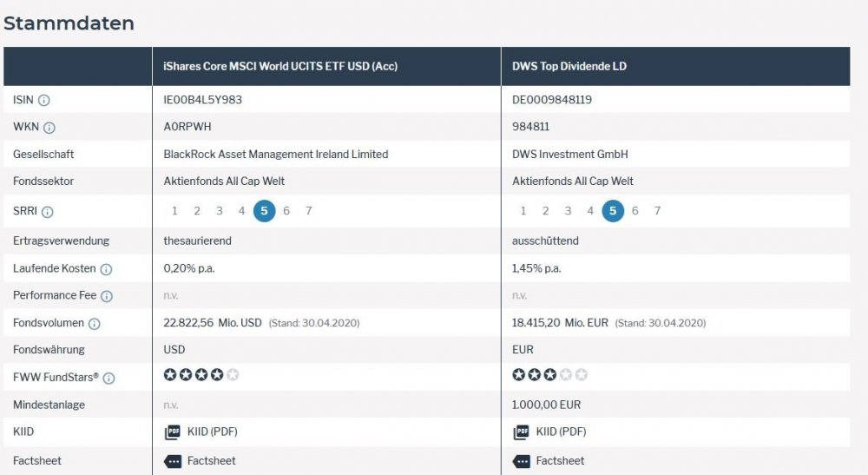Click the iShares Factsheet icon
868x475 pixels.
tap(172, 461)
